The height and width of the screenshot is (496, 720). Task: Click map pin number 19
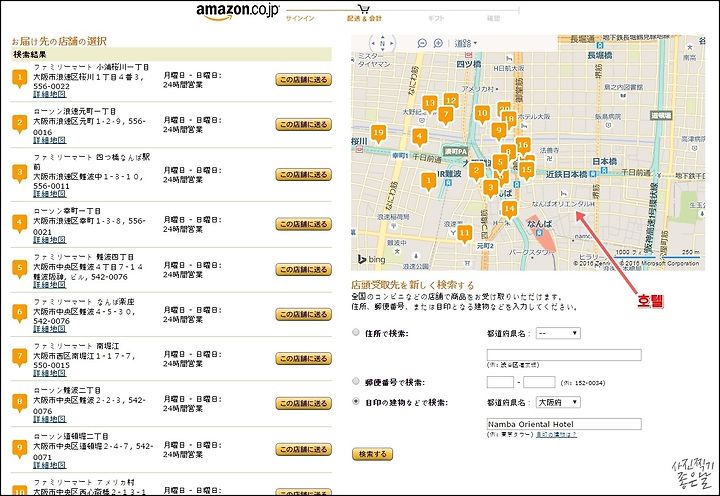click(378, 134)
